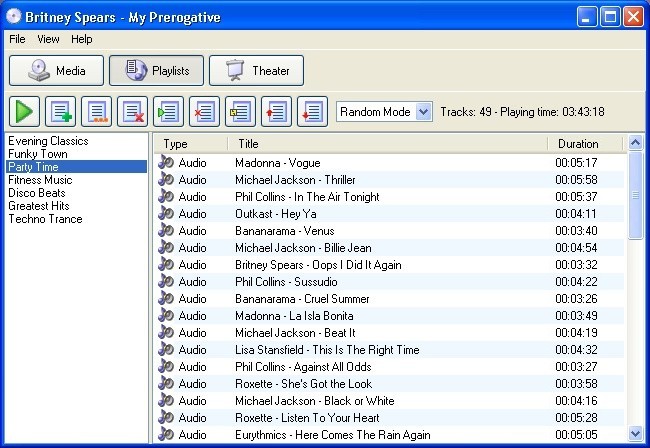Click the remove track icon with small red X

click(205, 111)
